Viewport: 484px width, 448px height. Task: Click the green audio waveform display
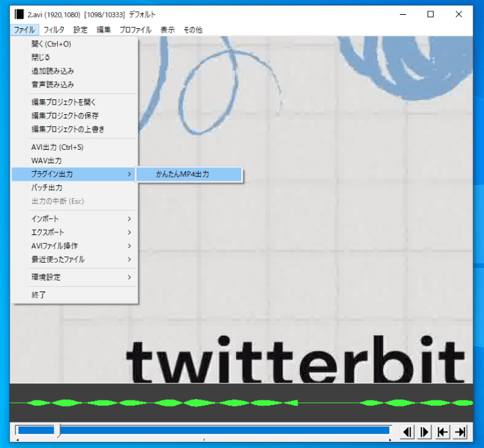pos(242,402)
